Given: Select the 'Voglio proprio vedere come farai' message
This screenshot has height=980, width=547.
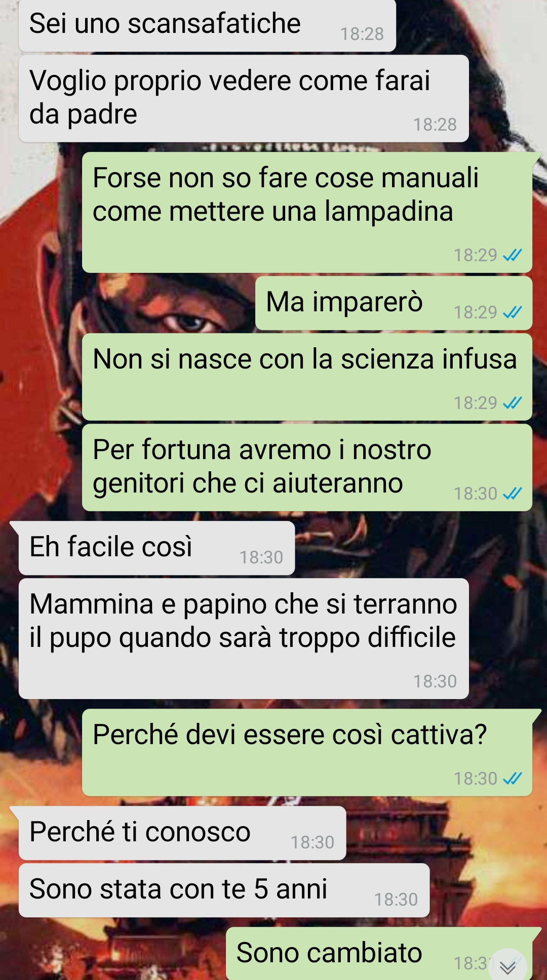Looking at the screenshot, I should point(244,99).
